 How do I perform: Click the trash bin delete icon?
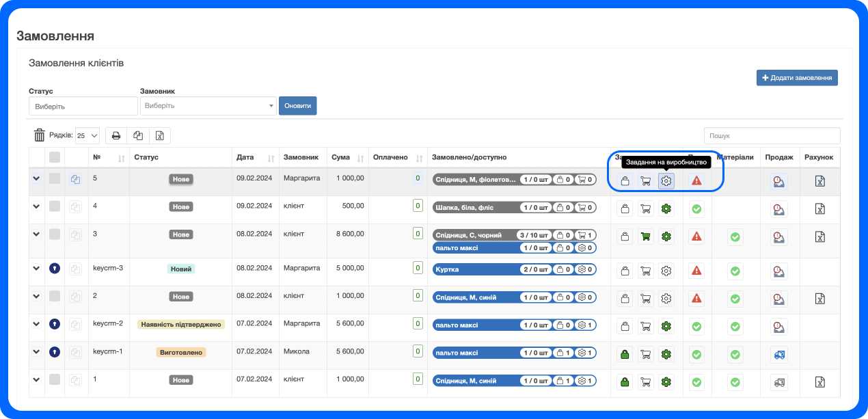[40, 135]
